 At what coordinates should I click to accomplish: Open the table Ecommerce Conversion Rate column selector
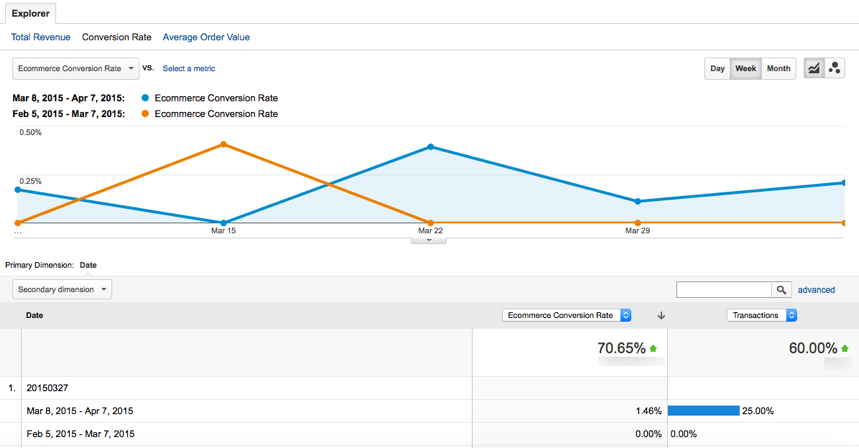[x=566, y=315]
